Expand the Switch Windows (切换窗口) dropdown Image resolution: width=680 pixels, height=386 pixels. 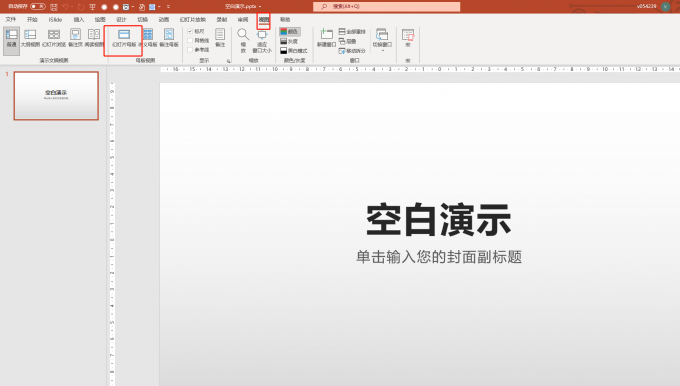[382, 40]
